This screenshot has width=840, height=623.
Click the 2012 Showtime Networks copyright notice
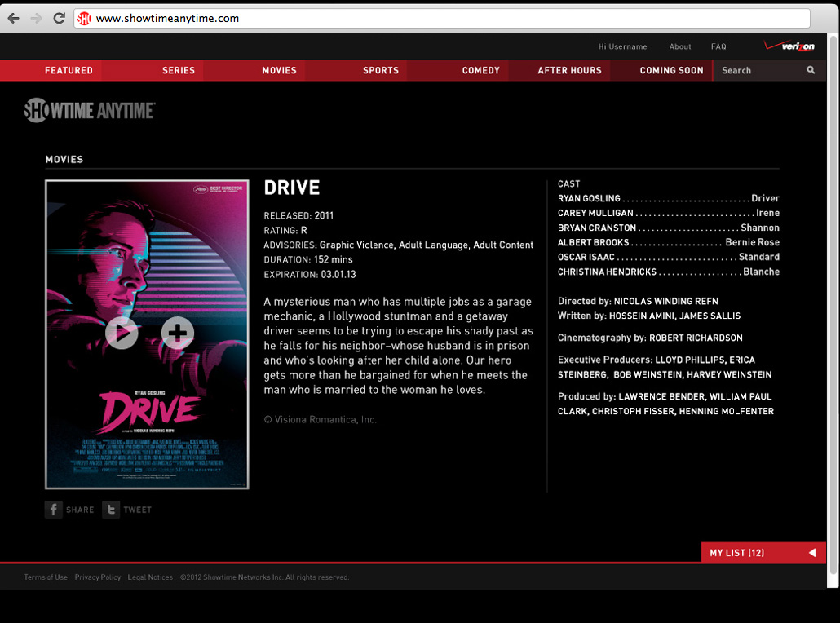point(265,577)
